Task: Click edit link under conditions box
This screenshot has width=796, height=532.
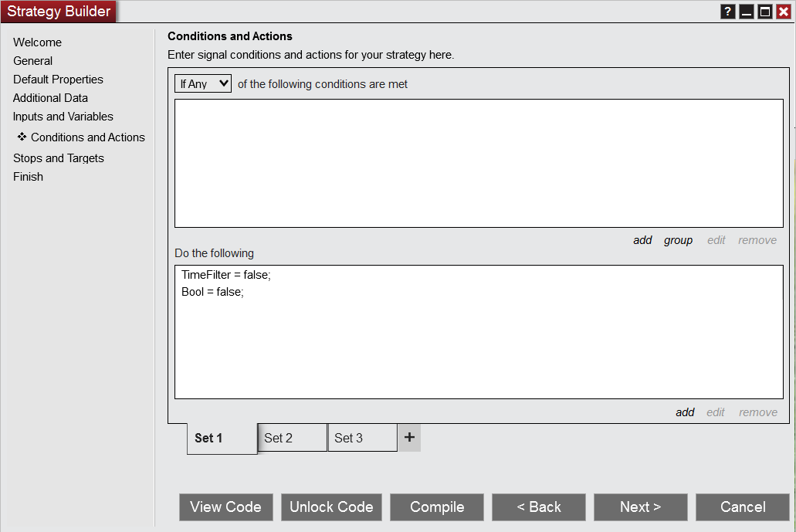Action: pyautogui.click(x=716, y=240)
